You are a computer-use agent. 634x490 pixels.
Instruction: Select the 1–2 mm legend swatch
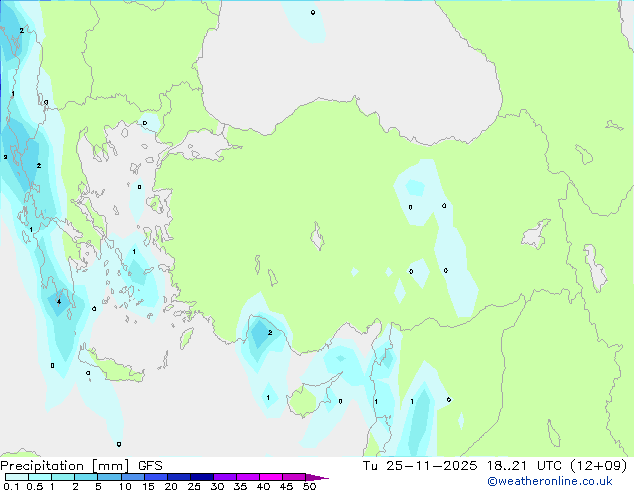click(63, 477)
